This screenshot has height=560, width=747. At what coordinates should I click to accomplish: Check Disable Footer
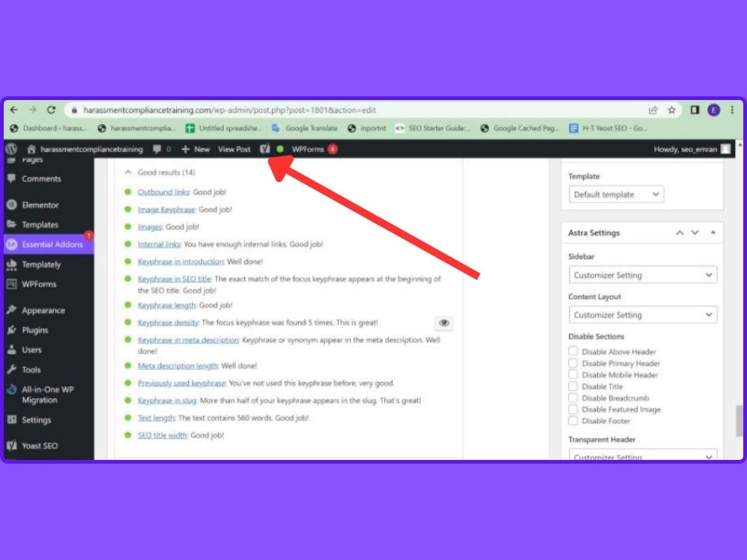point(573,420)
